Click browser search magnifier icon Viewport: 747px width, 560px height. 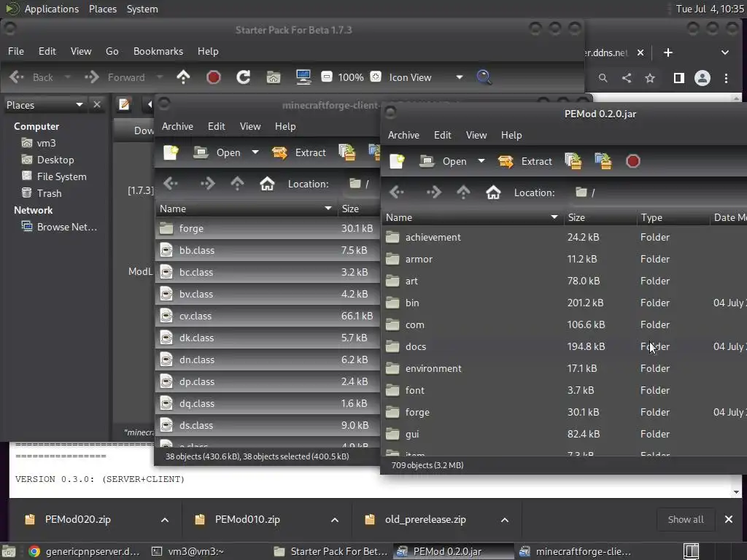(603, 77)
